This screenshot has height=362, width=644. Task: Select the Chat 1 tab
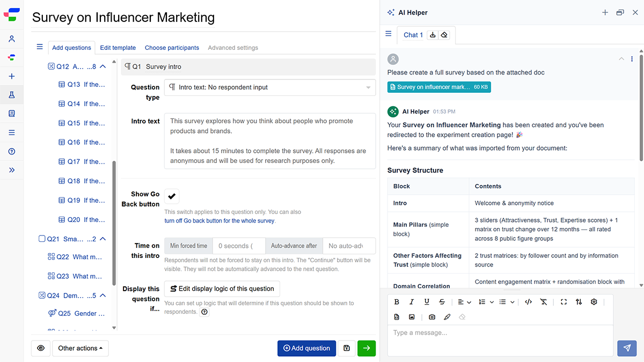(413, 35)
